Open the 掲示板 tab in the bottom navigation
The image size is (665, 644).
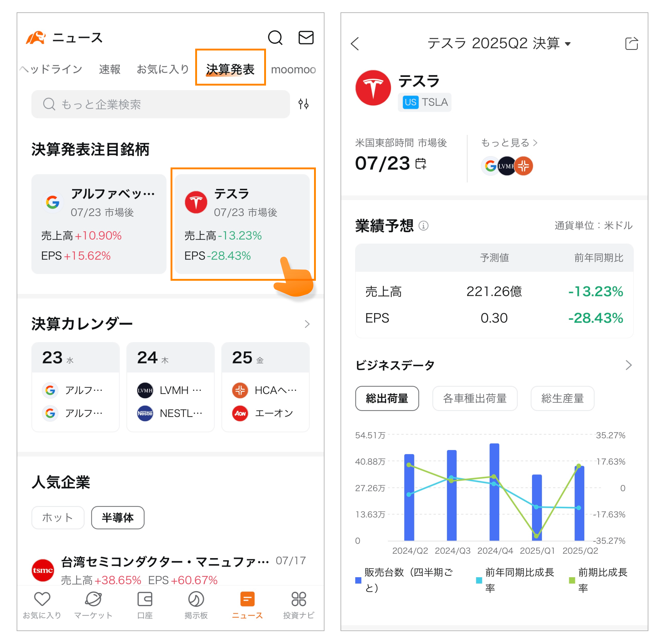[x=196, y=606]
